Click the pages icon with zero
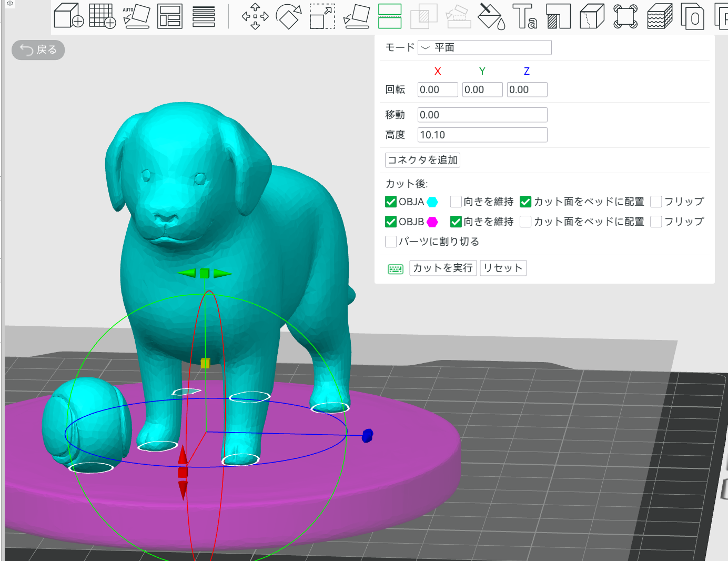 point(693,16)
